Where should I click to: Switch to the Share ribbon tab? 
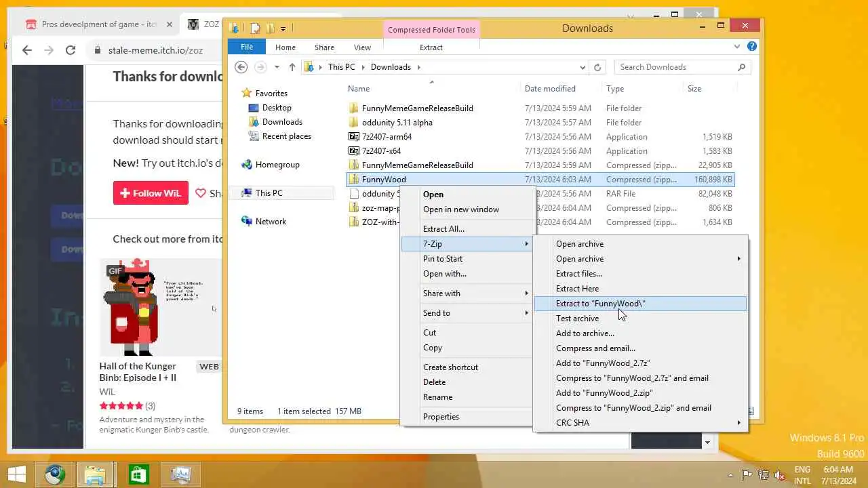pyautogui.click(x=324, y=47)
